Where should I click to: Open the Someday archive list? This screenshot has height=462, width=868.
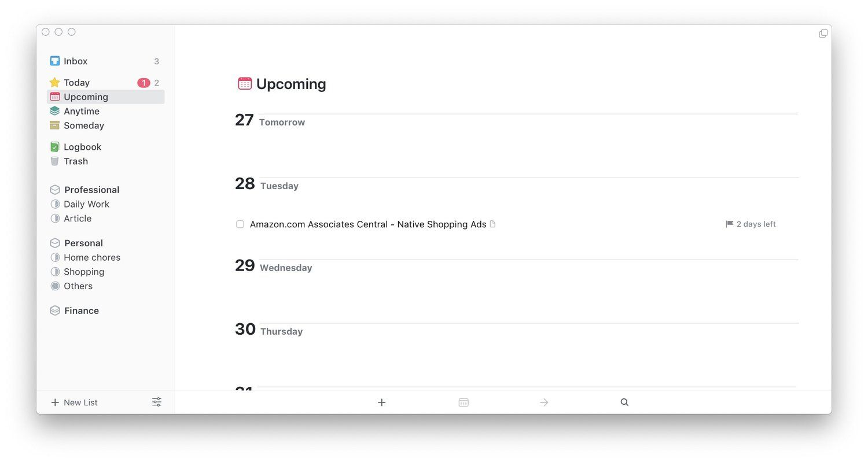click(x=83, y=125)
